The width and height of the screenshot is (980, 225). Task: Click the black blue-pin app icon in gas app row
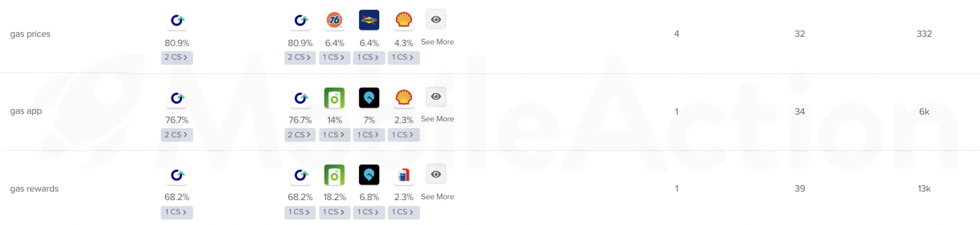tap(369, 98)
